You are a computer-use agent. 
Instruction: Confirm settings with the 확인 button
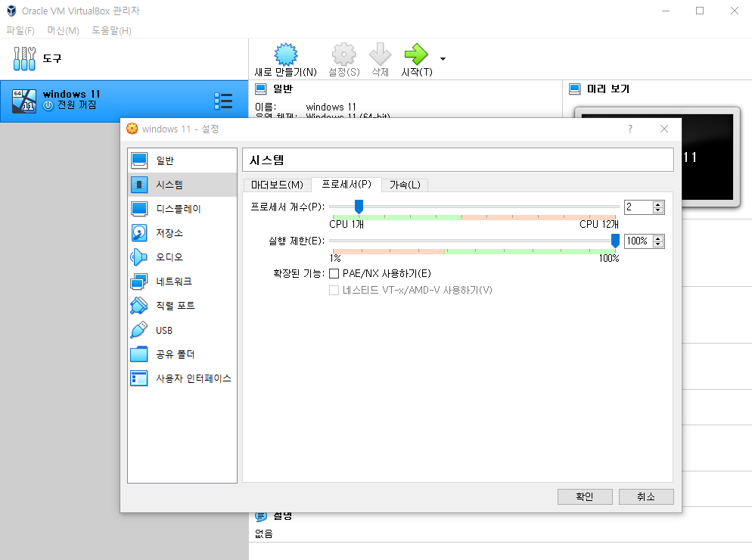[x=585, y=496]
